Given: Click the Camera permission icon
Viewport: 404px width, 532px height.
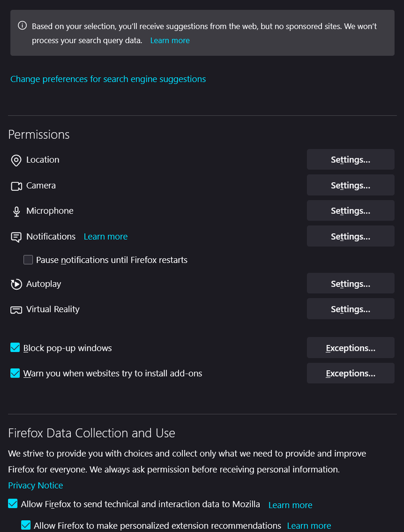Looking at the screenshot, I should tap(16, 186).
